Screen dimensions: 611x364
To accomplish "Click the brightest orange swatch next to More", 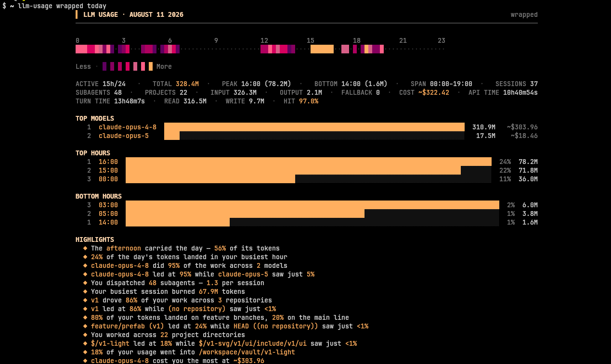I will click(151, 66).
